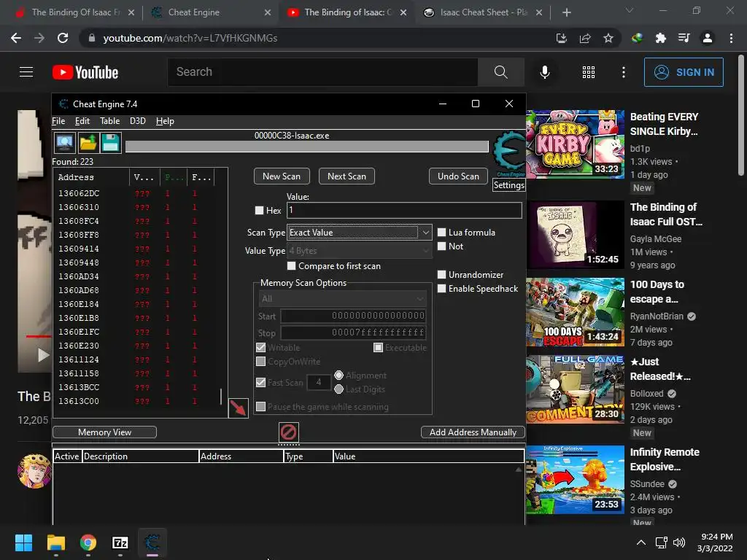Open YouTube settings three-dot icon
The image size is (747, 560).
(624, 72)
